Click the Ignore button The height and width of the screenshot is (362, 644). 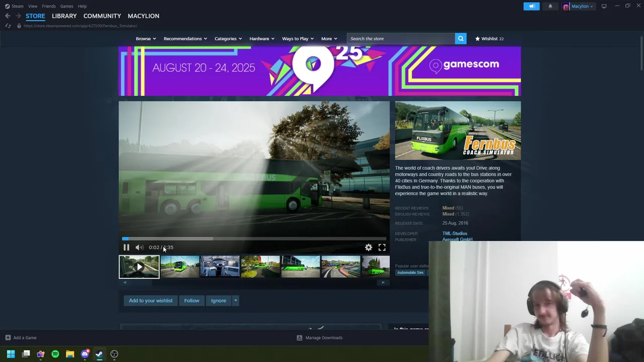click(218, 301)
